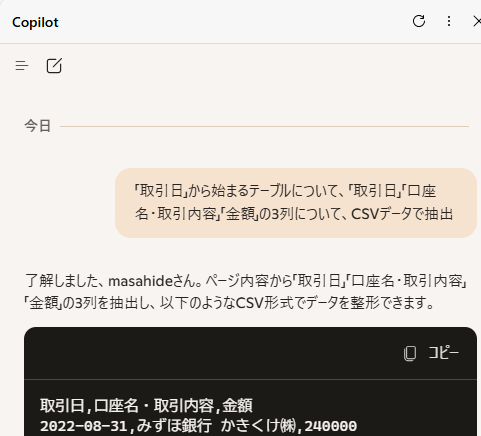Close the Copilot sidebar

pos(477,22)
